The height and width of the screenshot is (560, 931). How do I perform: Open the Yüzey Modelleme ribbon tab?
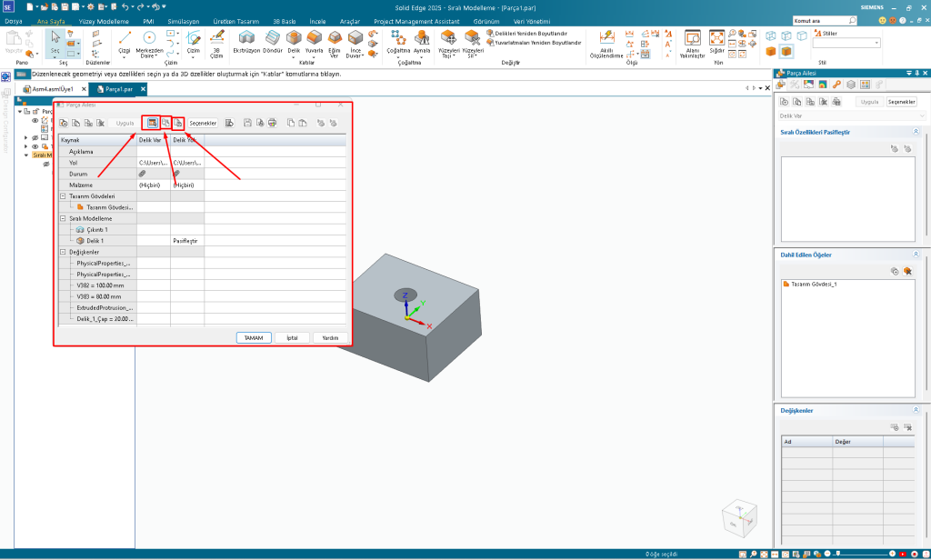[x=107, y=20]
